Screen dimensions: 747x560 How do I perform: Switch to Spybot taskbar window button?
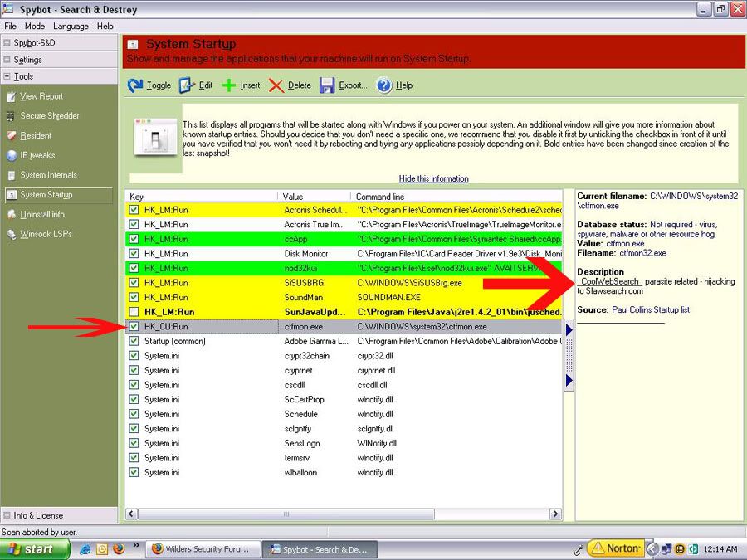(x=320, y=549)
